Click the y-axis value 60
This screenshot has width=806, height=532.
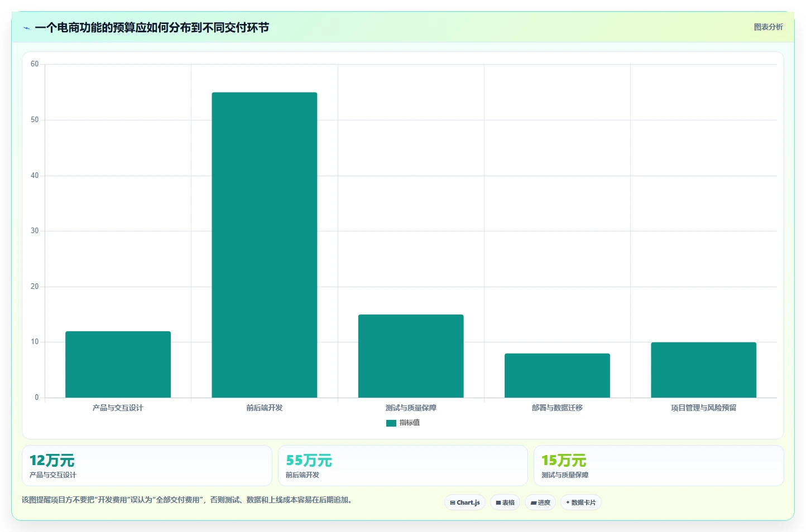click(35, 64)
